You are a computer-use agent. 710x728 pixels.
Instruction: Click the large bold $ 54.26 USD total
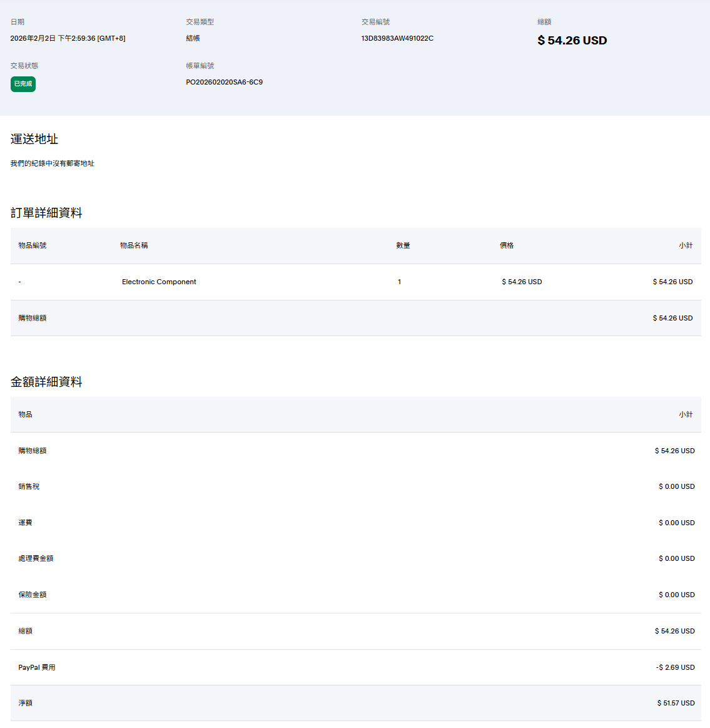(572, 41)
